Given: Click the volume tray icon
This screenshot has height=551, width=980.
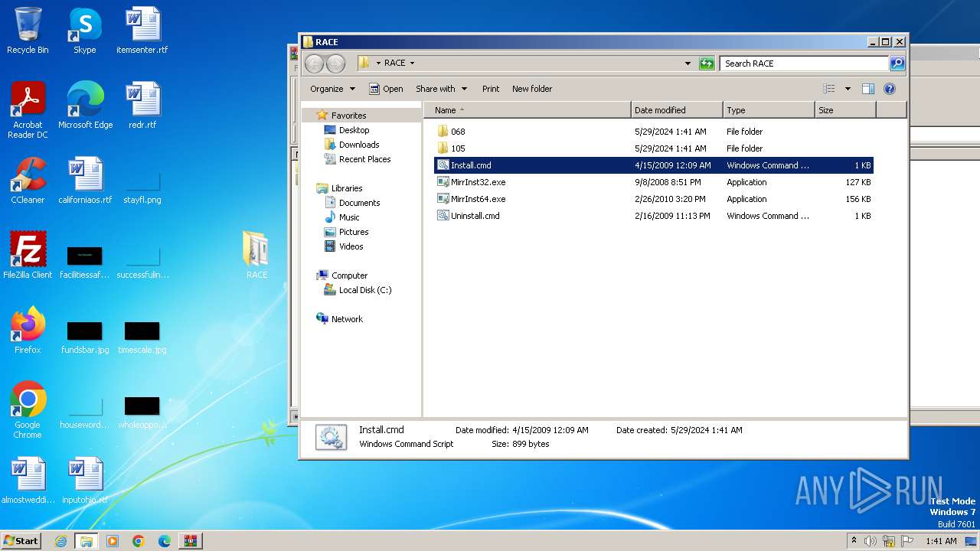Looking at the screenshot, I should point(871,541).
